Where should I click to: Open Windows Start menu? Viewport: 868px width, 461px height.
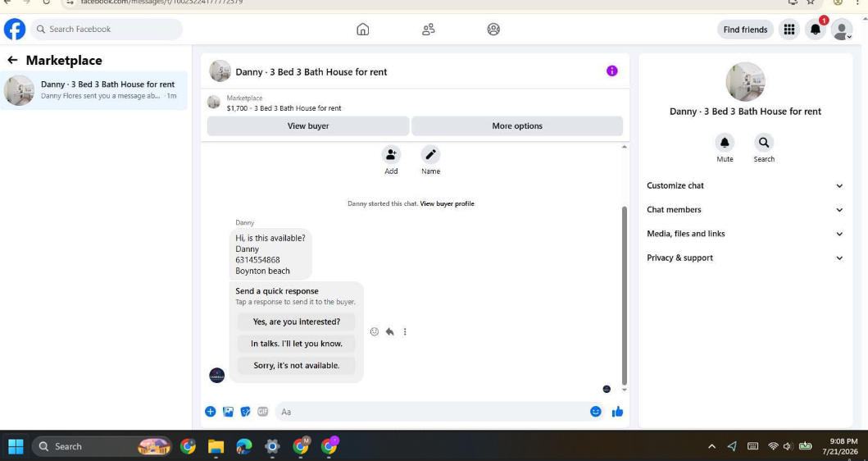(x=16, y=446)
